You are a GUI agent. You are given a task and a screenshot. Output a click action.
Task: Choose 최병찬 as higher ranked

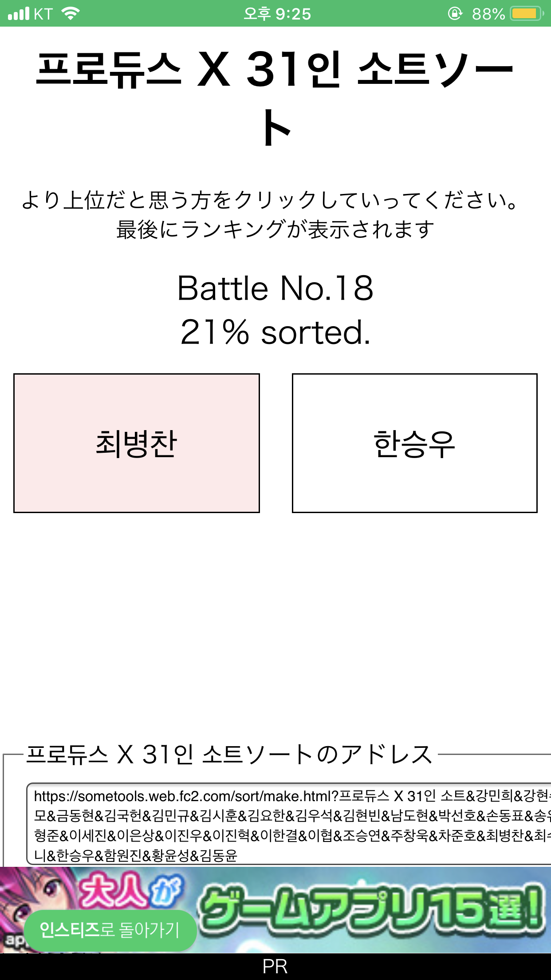tap(137, 443)
